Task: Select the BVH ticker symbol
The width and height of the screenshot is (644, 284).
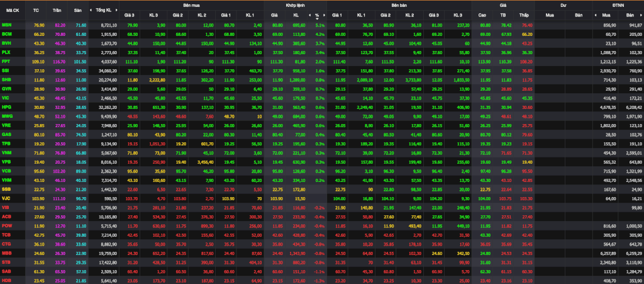Action: pyautogui.click(x=6, y=43)
